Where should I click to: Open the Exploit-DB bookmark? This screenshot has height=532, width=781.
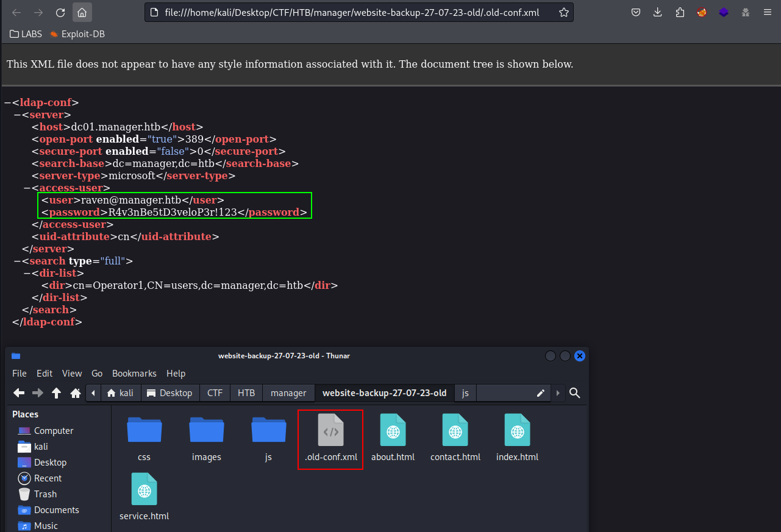click(x=77, y=34)
